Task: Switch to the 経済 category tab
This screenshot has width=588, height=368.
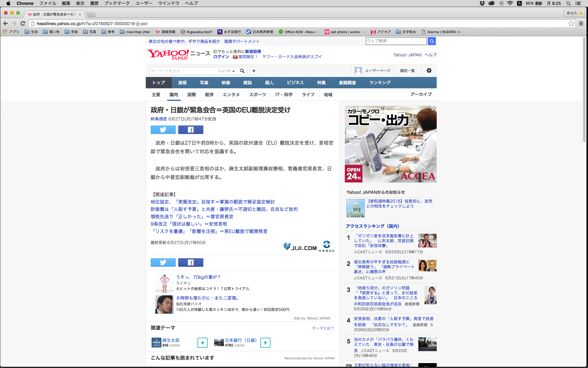Action: pos(209,95)
